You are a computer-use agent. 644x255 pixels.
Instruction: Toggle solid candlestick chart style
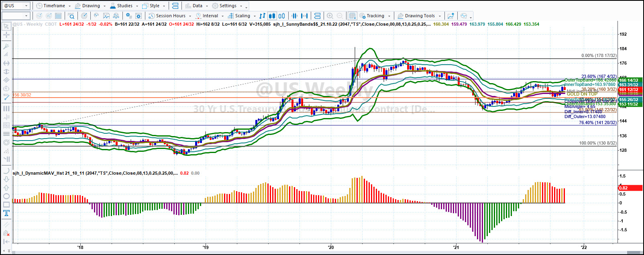[x=272, y=16]
